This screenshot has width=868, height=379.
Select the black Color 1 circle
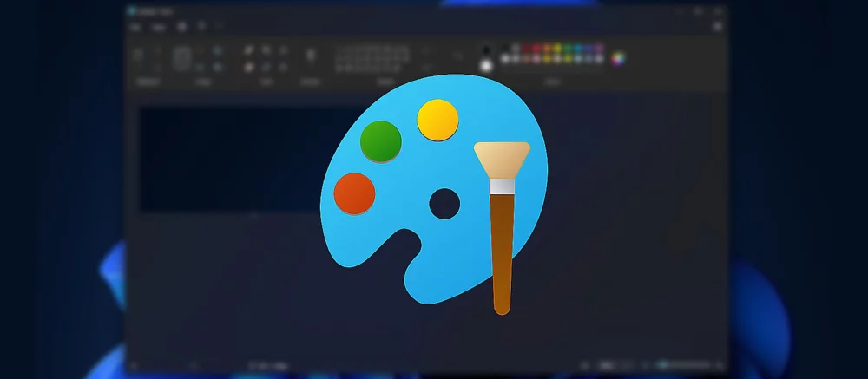[x=486, y=50]
